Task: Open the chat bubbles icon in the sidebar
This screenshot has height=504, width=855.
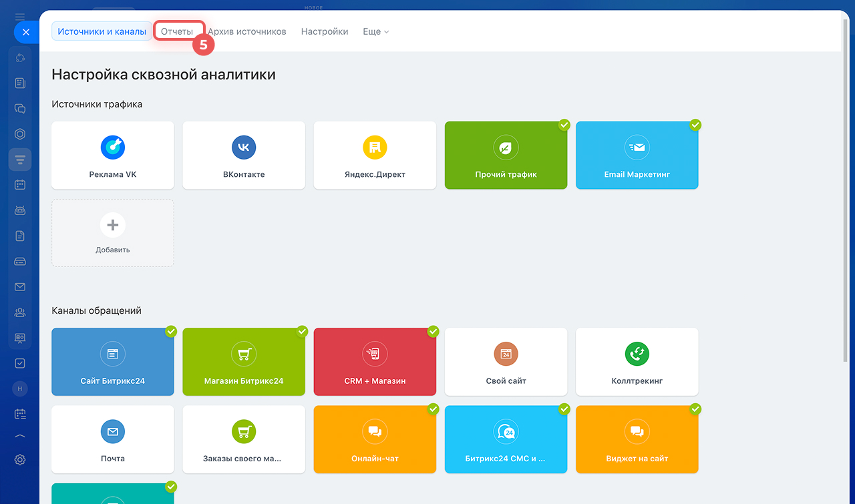Action: click(x=20, y=109)
